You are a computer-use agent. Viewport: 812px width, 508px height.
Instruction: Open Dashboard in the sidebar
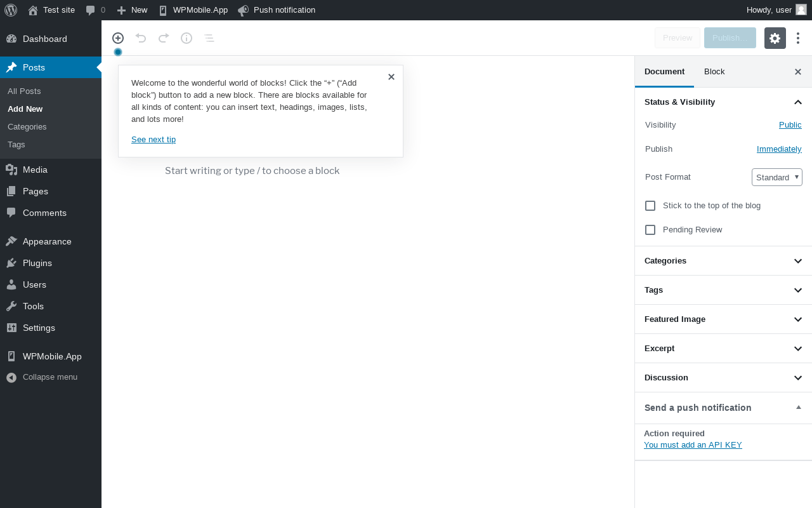pyautogui.click(x=51, y=39)
